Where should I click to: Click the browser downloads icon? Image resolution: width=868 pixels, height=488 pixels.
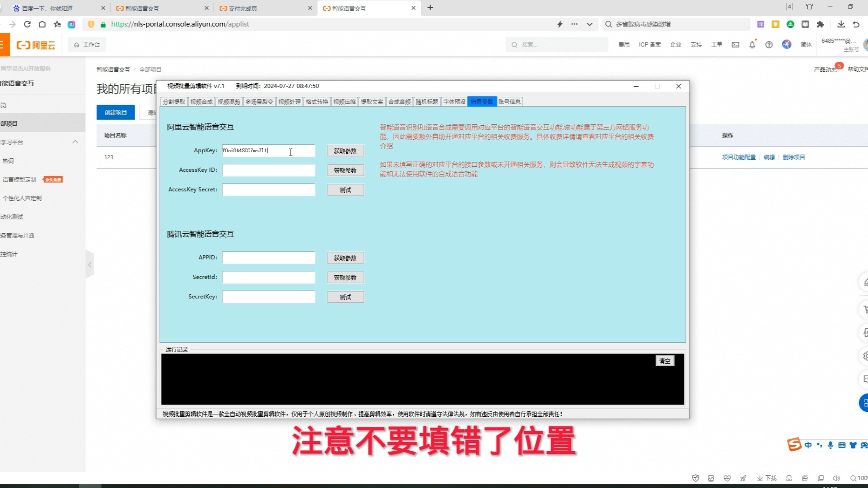841,24
